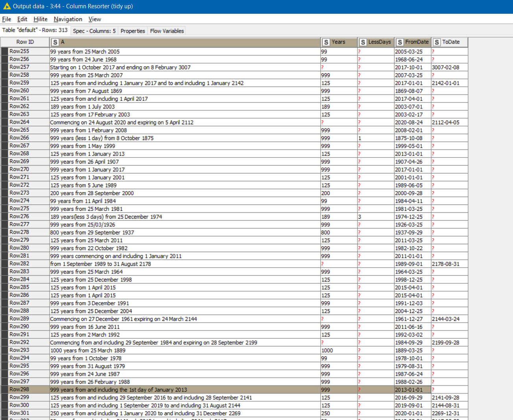Open the Navigation menu
This screenshot has height=420, width=513.
click(68, 19)
